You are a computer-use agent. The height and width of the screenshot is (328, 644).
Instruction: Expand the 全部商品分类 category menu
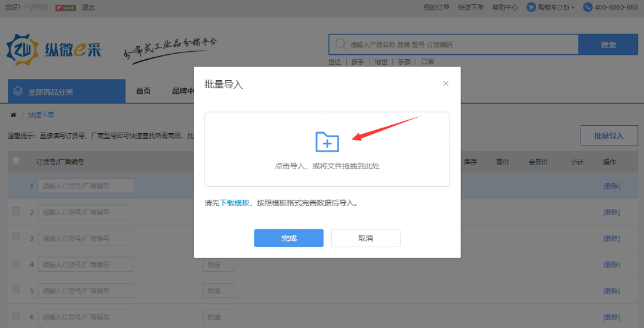[x=50, y=92]
